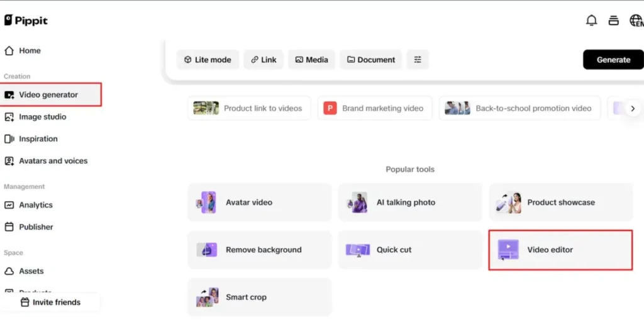Open the globe language selector
This screenshot has width=644, height=327.
(636, 20)
